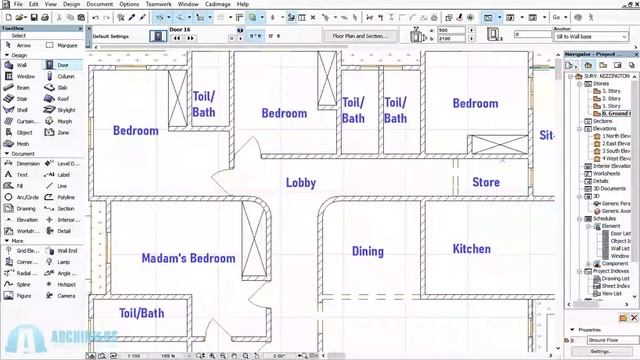Select the Dimension tool
The height and width of the screenshot is (360, 640).
pos(22,163)
